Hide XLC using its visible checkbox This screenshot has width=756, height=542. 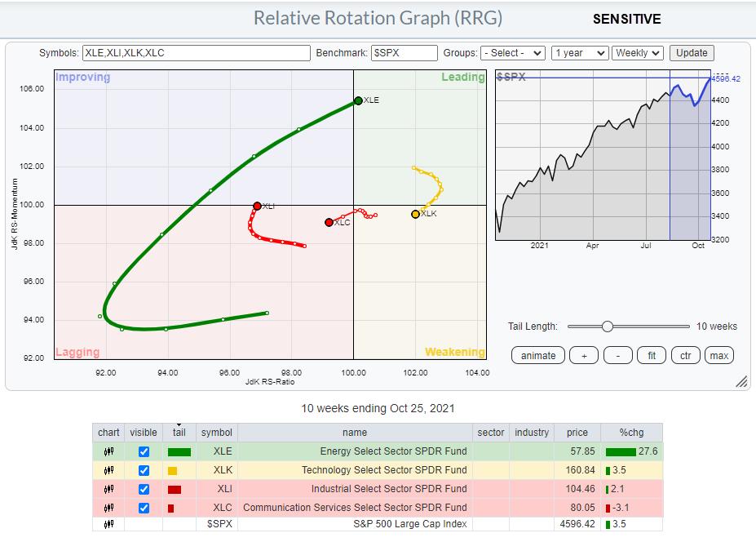pyautogui.click(x=144, y=507)
